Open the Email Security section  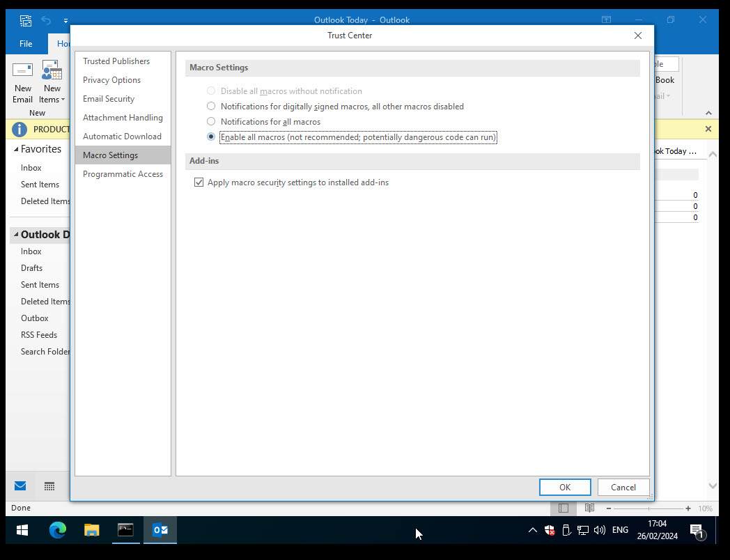pos(109,99)
